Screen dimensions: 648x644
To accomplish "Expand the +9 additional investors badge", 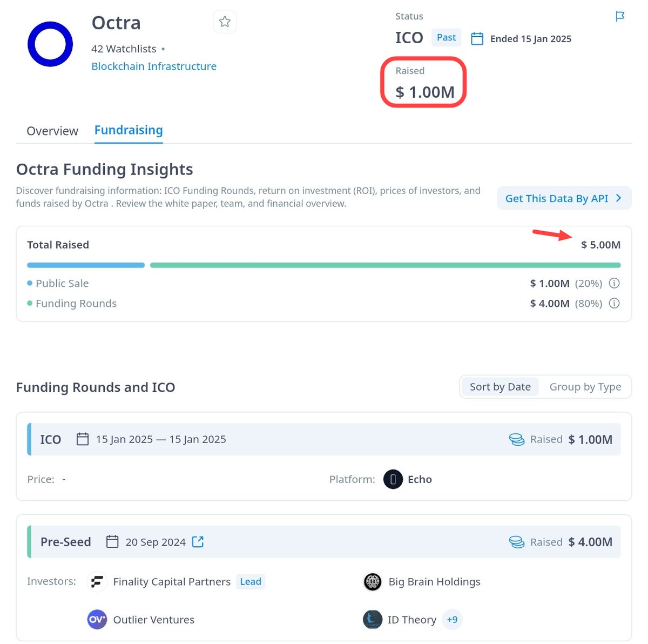I will tap(453, 620).
